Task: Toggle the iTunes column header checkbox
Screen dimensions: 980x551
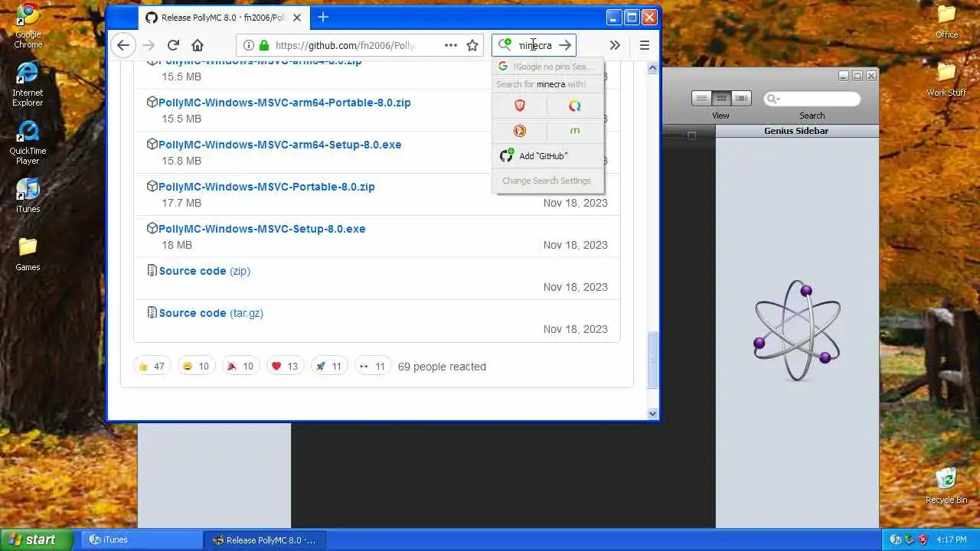Action: pyautogui.click(x=691, y=135)
